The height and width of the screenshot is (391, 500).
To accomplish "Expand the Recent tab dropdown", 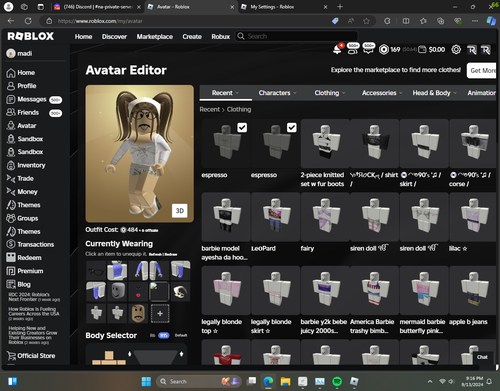I will pyautogui.click(x=226, y=93).
